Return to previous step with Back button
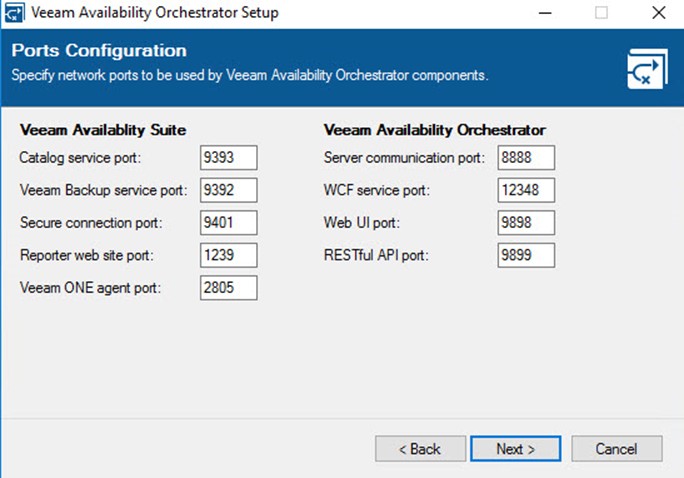 point(420,448)
